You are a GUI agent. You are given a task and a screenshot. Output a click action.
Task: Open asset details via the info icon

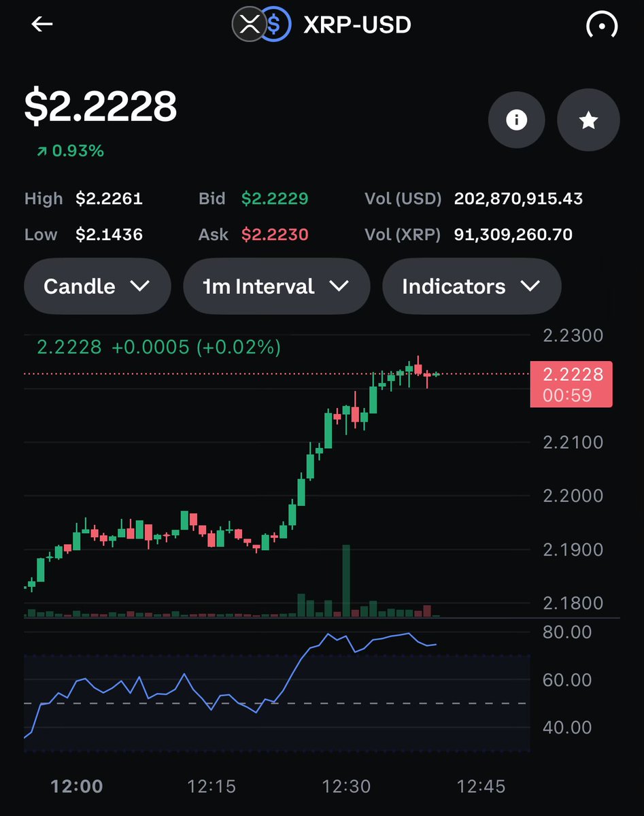517,120
